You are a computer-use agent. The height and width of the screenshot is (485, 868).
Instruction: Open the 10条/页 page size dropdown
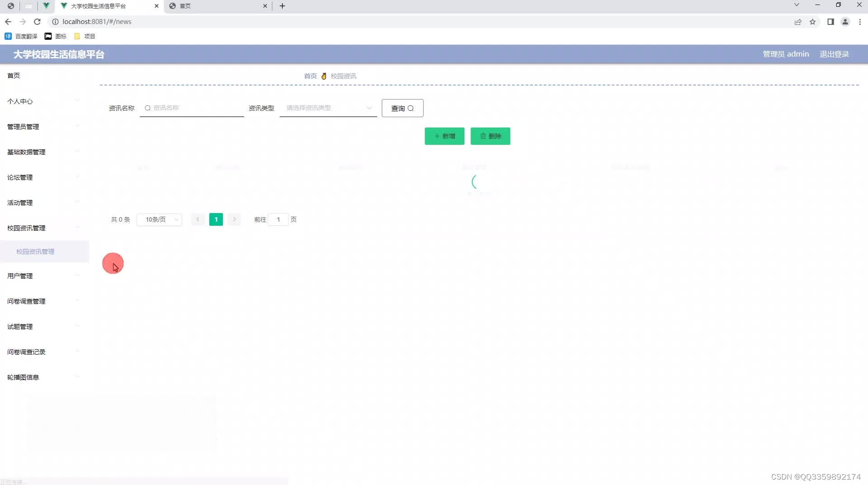pyautogui.click(x=159, y=219)
